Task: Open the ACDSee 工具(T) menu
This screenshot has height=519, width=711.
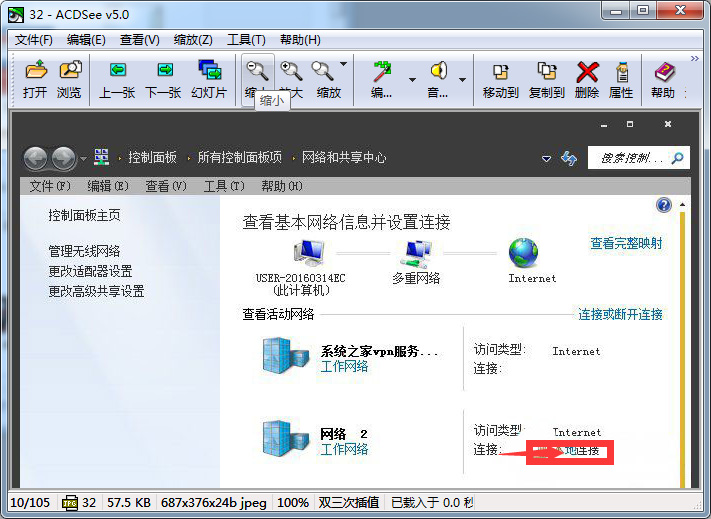Action: (246, 40)
